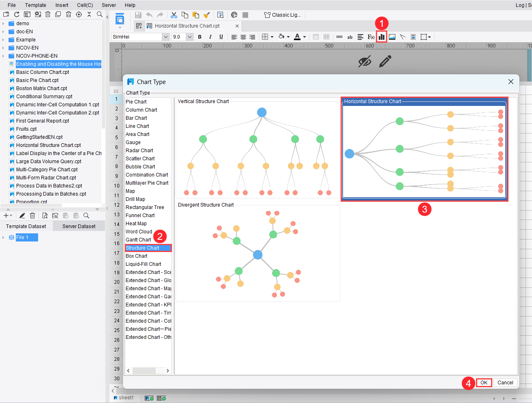Viewport: 532px width, 403px height.
Task: Click OK in Chart Type dialog
Action: click(x=484, y=383)
